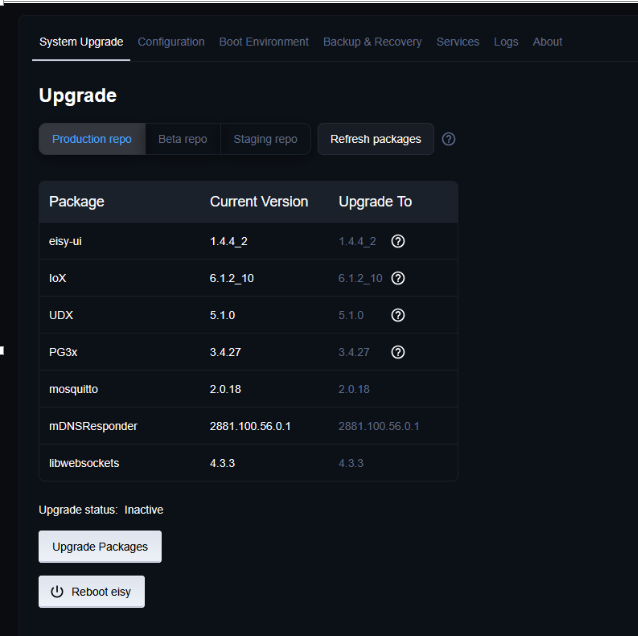Click IoX current version 6.1.2_10
638x636 pixels.
pos(232,278)
